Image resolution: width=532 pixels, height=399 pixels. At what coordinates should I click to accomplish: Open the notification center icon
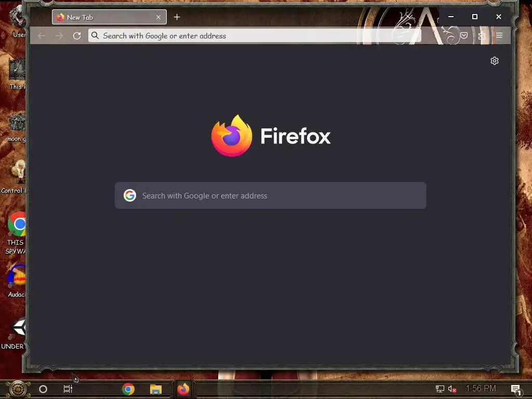point(516,390)
